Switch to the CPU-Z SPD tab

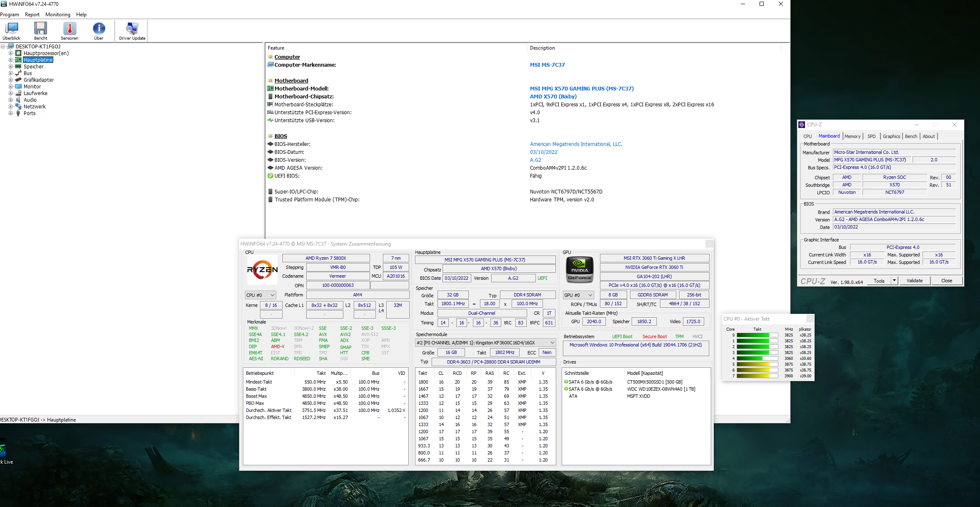(x=871, y=136)
